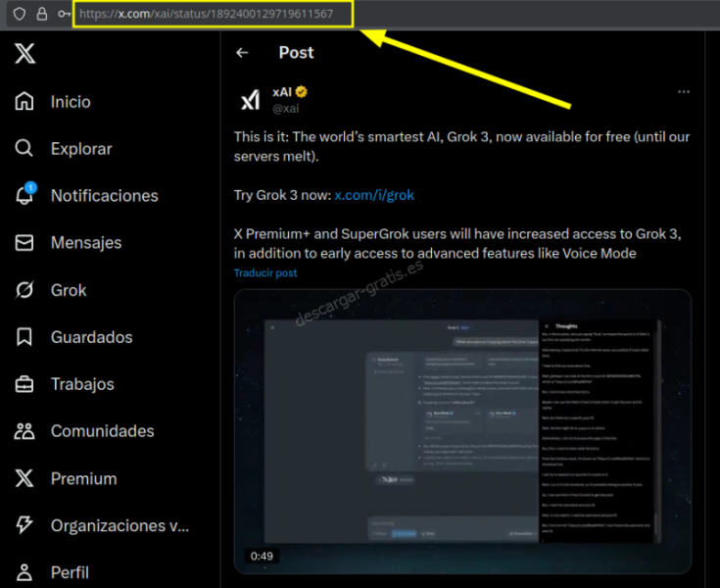
Task: Open the Grok sidebar icon
Action: point(25,290)
